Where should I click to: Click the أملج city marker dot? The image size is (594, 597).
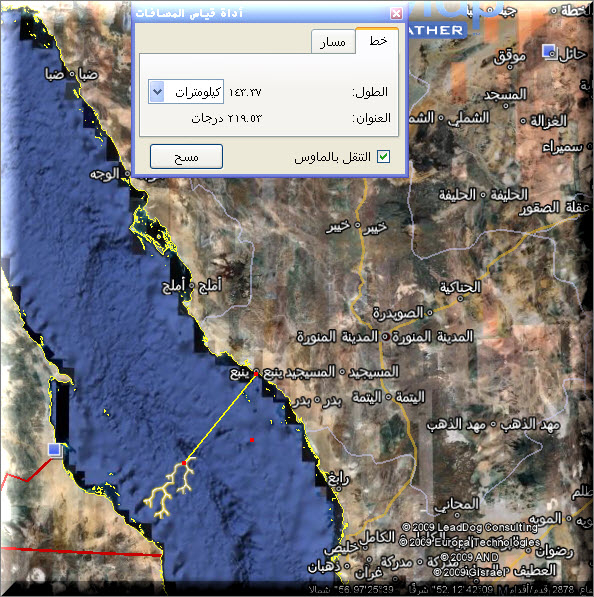192,286
